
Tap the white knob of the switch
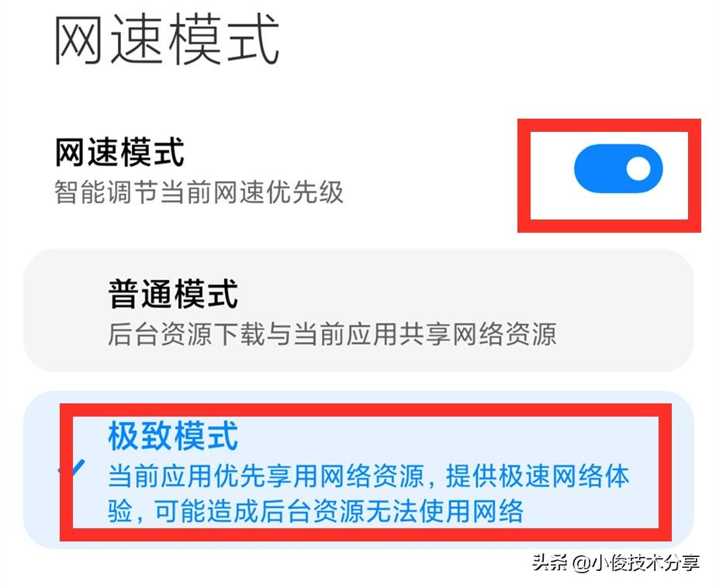pos(638,168)
